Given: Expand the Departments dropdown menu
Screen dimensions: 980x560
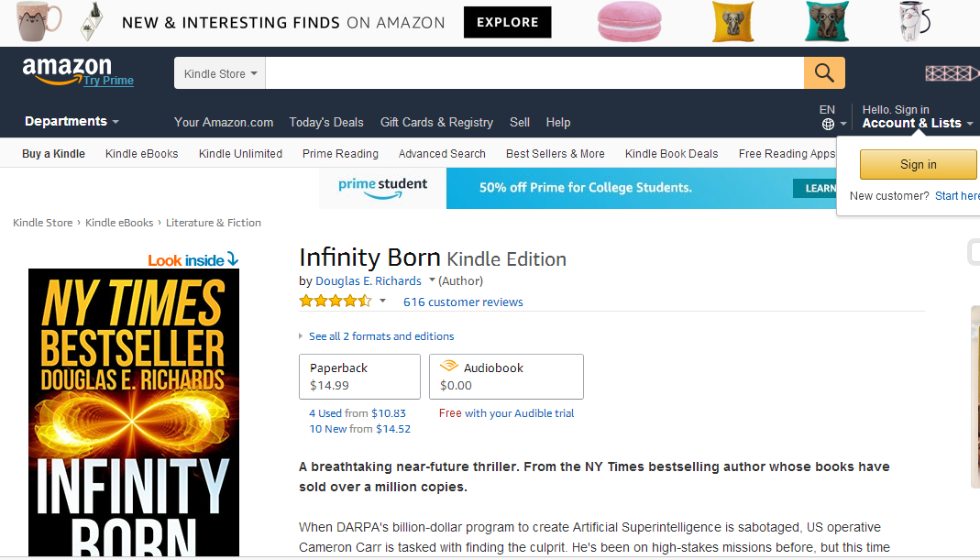Looking at the screenshot, I should point(72,121).
